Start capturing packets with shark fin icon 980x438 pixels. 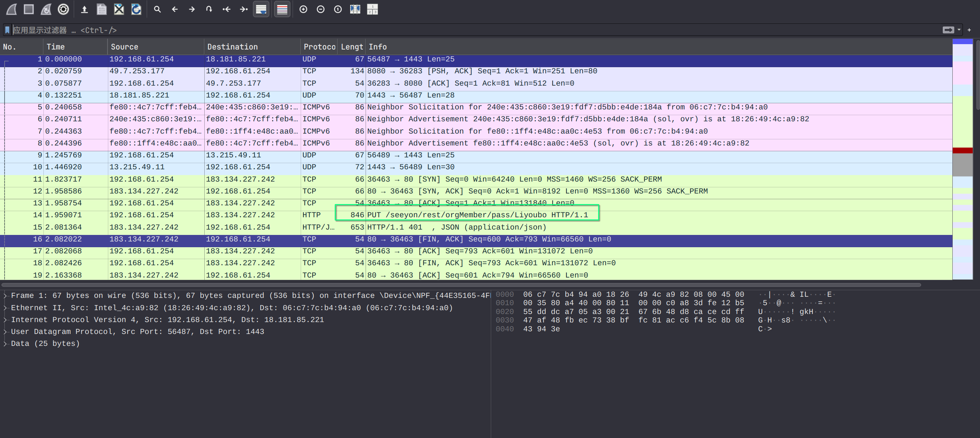pyautogui.click(x=12, y=9)
